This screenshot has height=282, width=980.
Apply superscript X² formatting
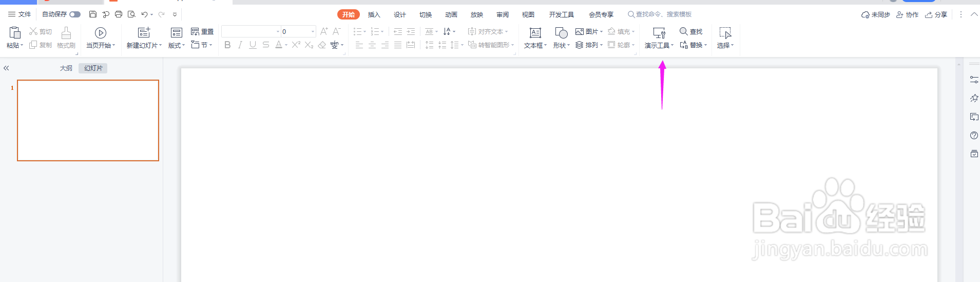click(x=296, y=45)
